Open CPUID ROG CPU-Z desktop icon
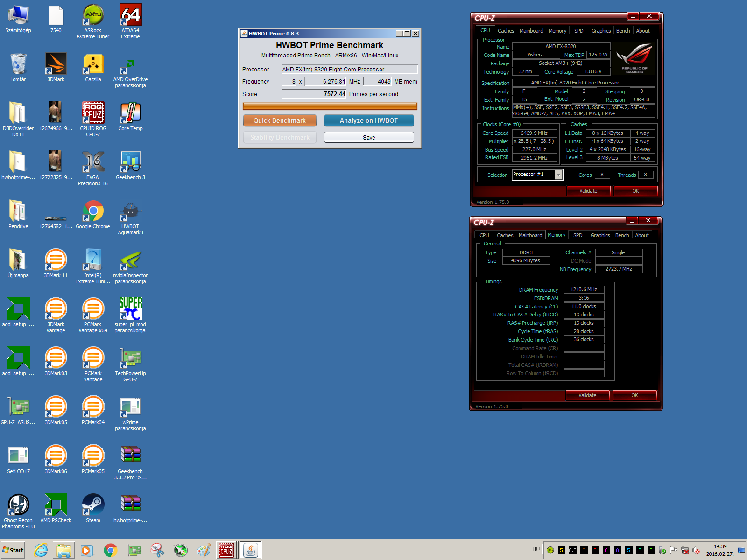Screen dimensions: 747x560 (93, 119)
